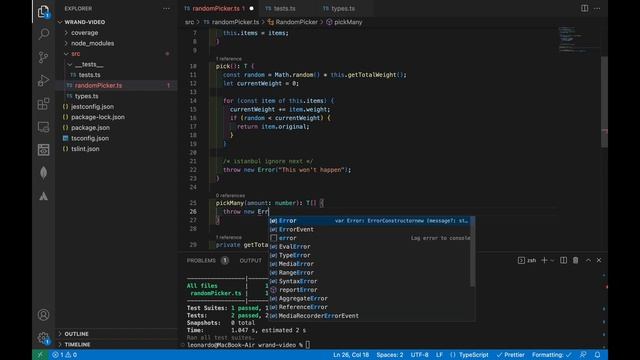Open the Extensions view icon

pyautogui.click(x=43, y=104)
